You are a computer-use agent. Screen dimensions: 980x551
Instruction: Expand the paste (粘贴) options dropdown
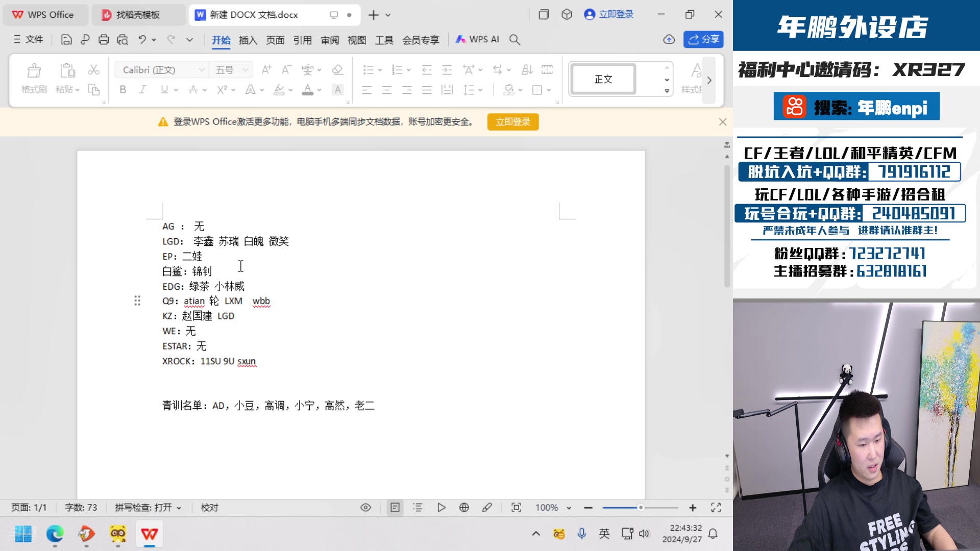tap(77, 90)
